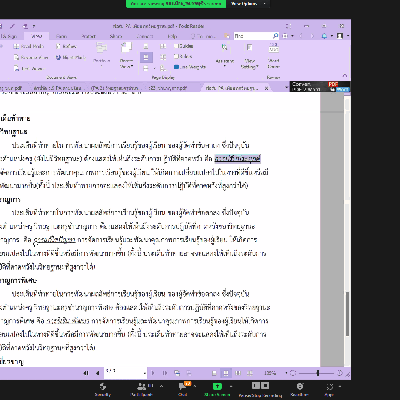The height and width of the screenshot is (400, 400).
Task: Click the vertical document scrollbar
Action: (347, 313)
